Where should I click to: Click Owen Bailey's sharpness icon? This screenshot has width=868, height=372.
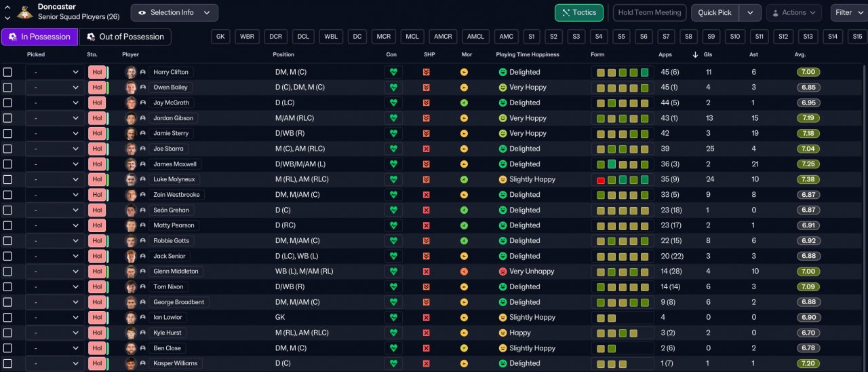(x=427, y=88)
